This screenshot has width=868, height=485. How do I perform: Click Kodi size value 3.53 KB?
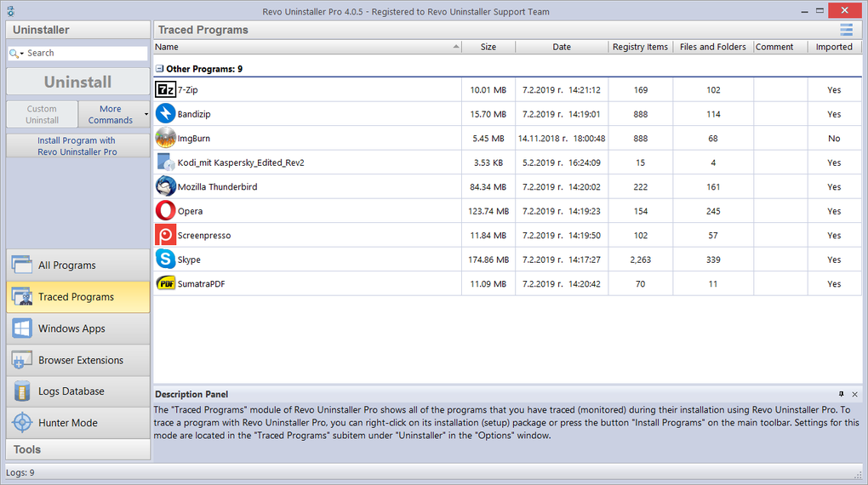488,163
